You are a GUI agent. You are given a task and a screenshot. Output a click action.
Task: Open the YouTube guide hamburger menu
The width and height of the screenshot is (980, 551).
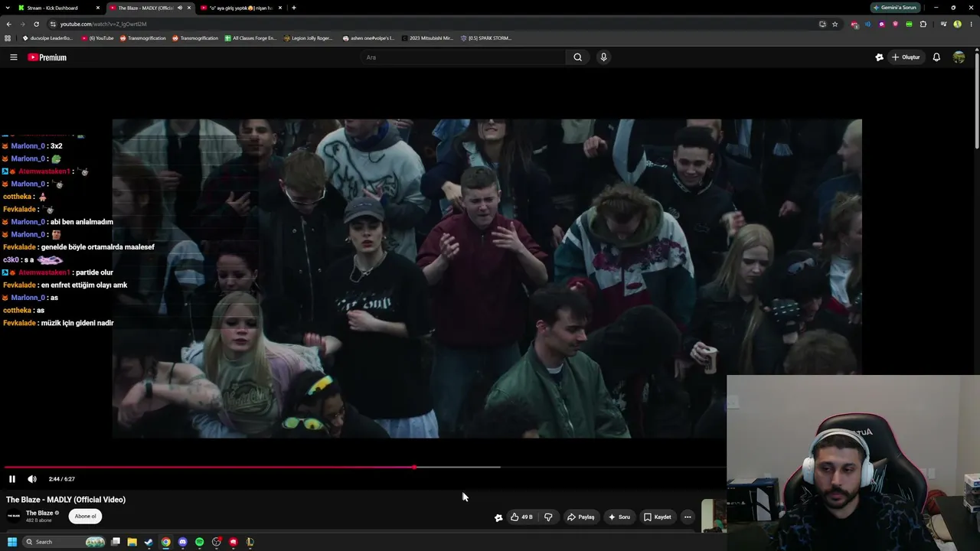tap(13, 57)
